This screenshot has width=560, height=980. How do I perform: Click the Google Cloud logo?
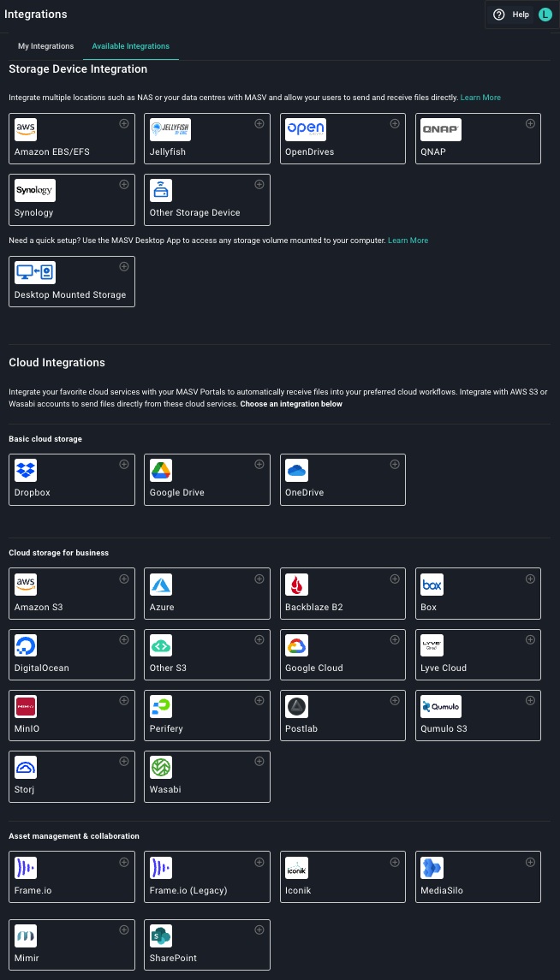[x=296, y=645]
